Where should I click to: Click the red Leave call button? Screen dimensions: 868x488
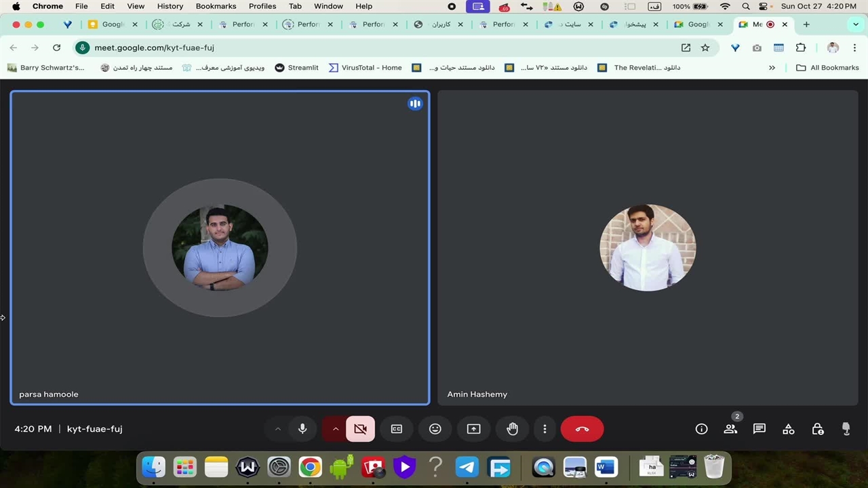[582, 429]
